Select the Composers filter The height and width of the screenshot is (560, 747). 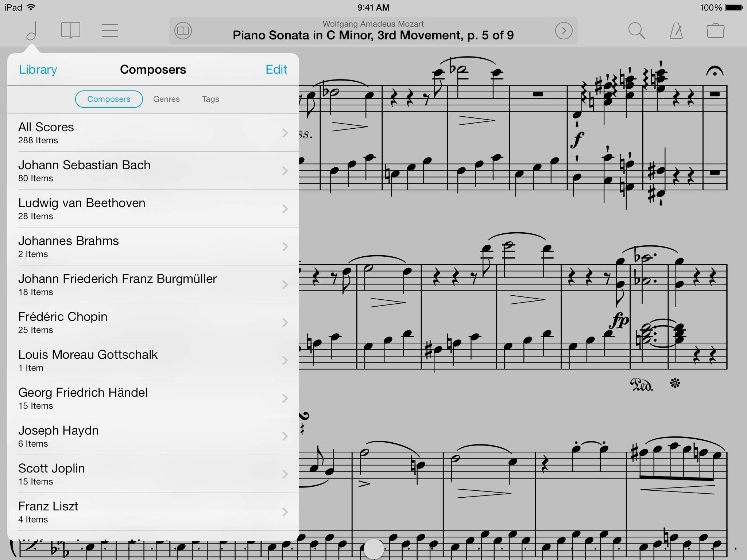109,99
